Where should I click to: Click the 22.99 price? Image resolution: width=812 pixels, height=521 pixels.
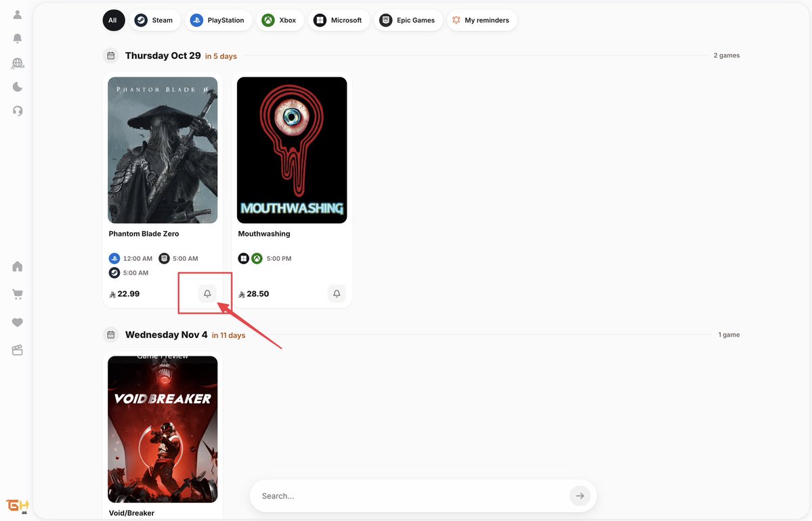pyautogui.click(x=125, y=293)
